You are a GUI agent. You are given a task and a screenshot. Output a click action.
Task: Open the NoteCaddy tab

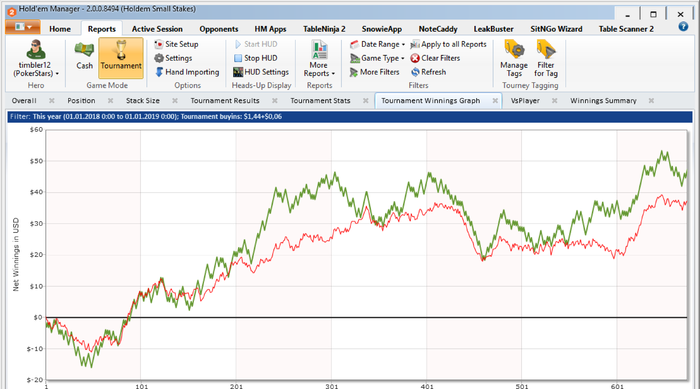tap(438, 29)
